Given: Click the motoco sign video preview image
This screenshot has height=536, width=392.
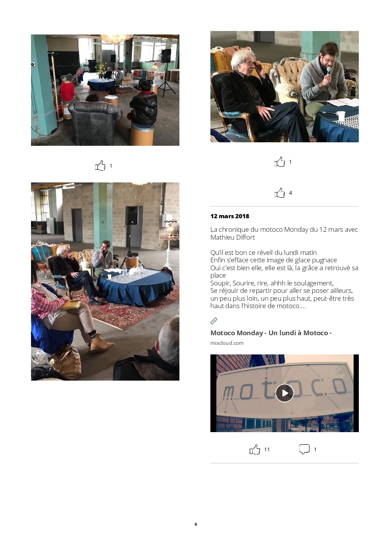Looking at the screenshot, I should coord(285,393).
